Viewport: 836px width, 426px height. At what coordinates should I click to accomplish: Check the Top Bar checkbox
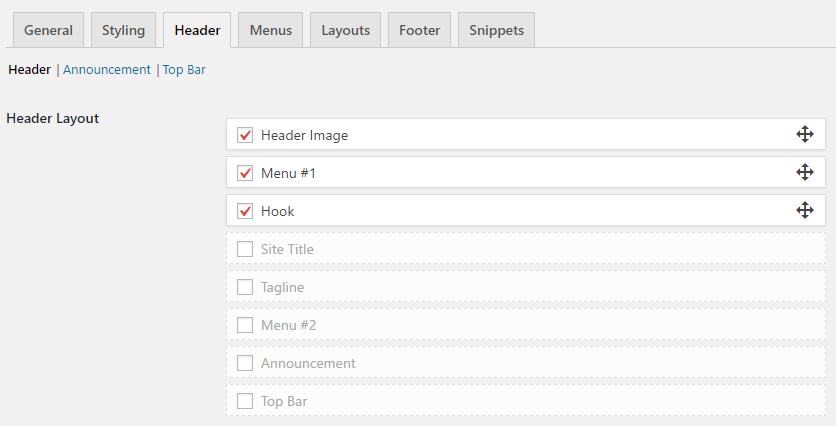click(x=245, y=401)
